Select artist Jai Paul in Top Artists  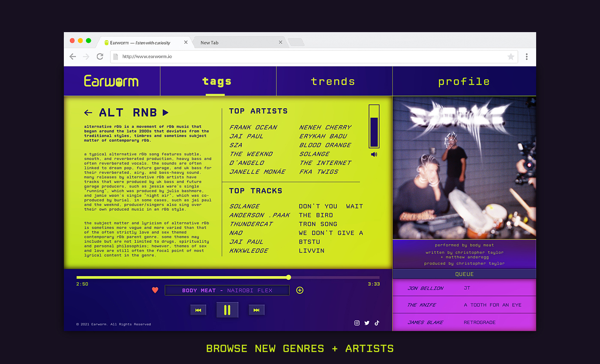tap(246, 136)
